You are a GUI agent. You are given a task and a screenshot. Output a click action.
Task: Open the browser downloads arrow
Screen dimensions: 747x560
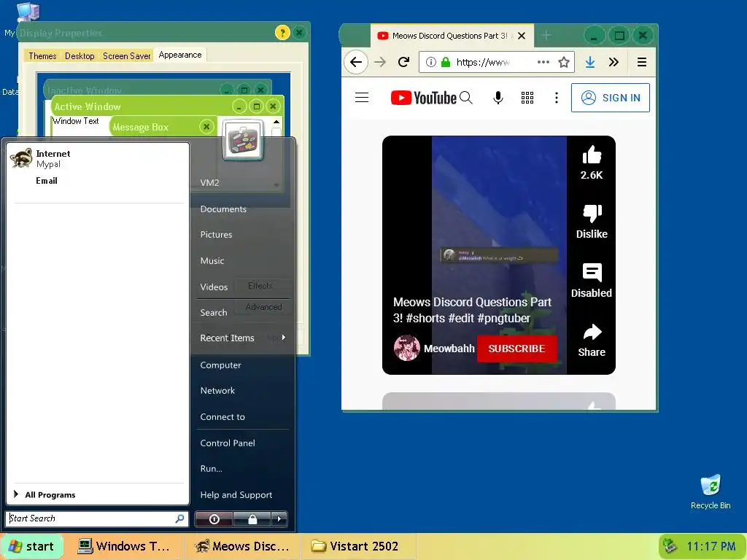(589, 62)
